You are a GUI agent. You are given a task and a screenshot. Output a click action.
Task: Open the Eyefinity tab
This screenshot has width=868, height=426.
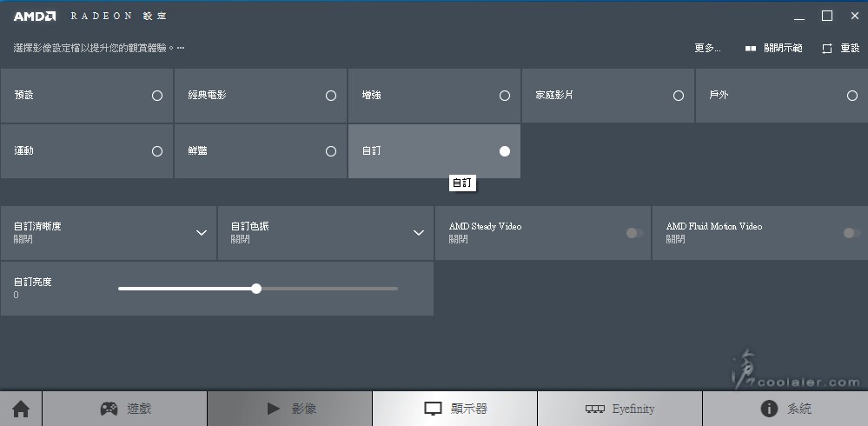[620, 409]
